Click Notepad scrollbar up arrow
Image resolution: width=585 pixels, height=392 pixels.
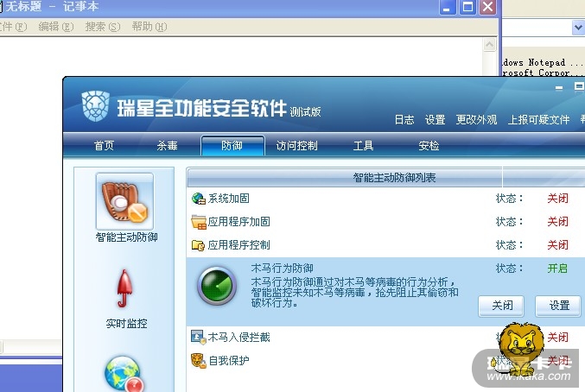(x=489, y=45)
